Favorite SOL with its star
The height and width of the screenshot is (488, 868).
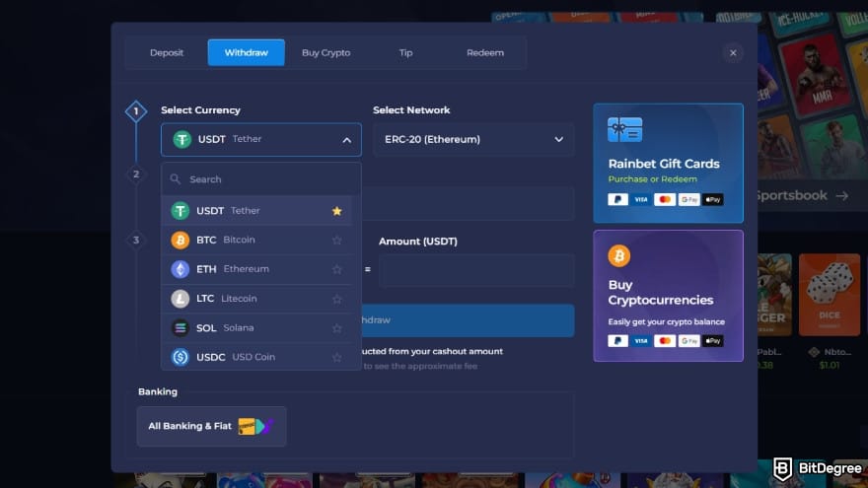pos(336,328)
